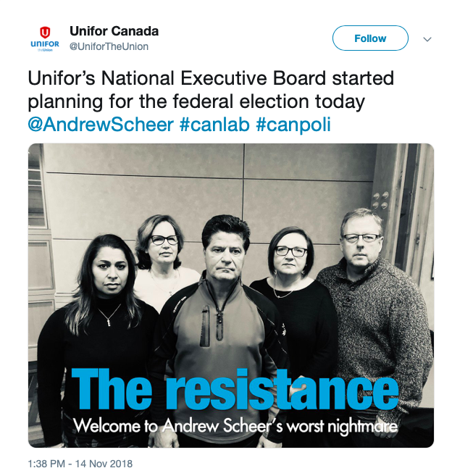Open the @AndrewScheer mention

pyautogui.click(x=101, y=124)
